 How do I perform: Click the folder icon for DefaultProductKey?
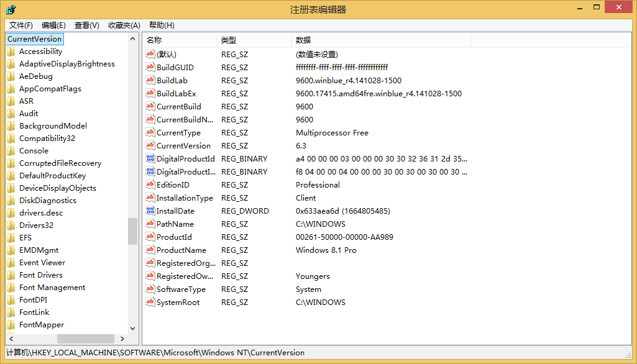11,176
